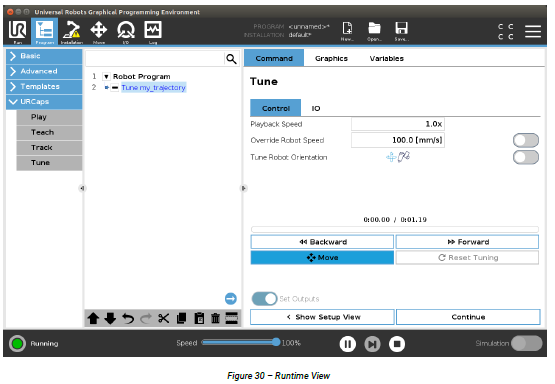555x384 pixels.
Task: Select the Program toolbar icon
Action: click(x=45, y=32)
